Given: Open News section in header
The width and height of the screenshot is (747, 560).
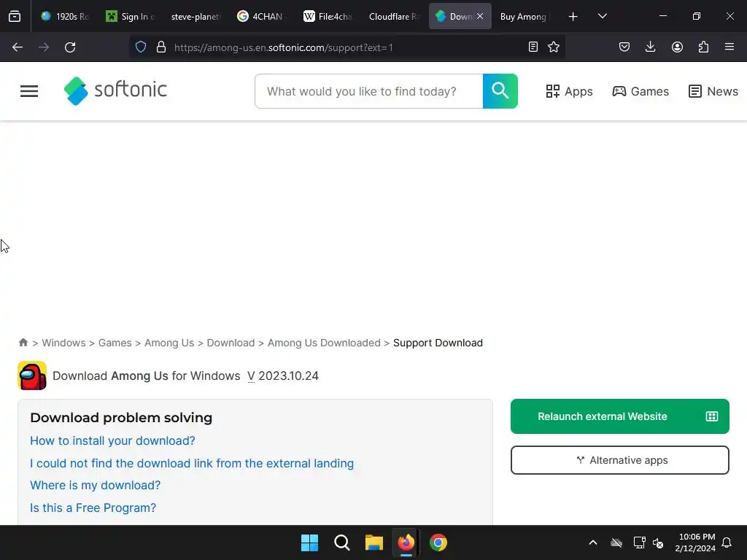Looking at the screenshot, I should [713, 91].
